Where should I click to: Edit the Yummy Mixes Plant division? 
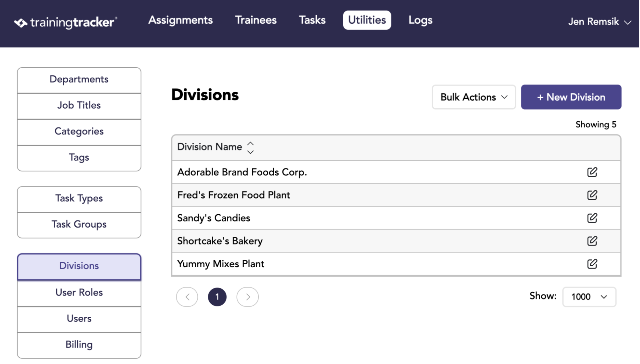tap(592, 264)
